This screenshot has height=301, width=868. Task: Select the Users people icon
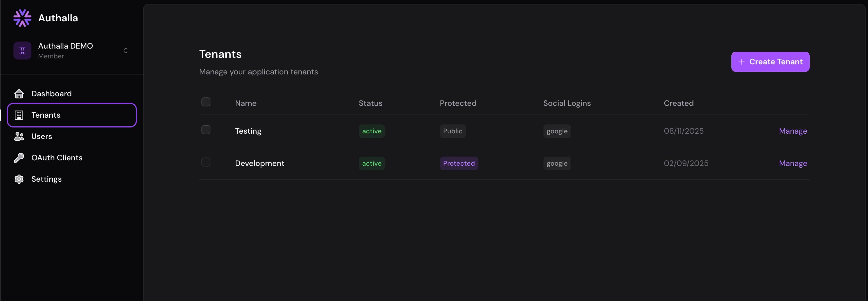pos(19,136)
